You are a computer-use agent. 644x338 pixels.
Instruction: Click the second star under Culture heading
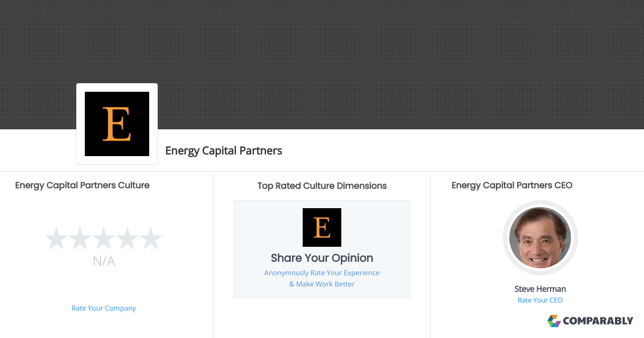(80, 238)
